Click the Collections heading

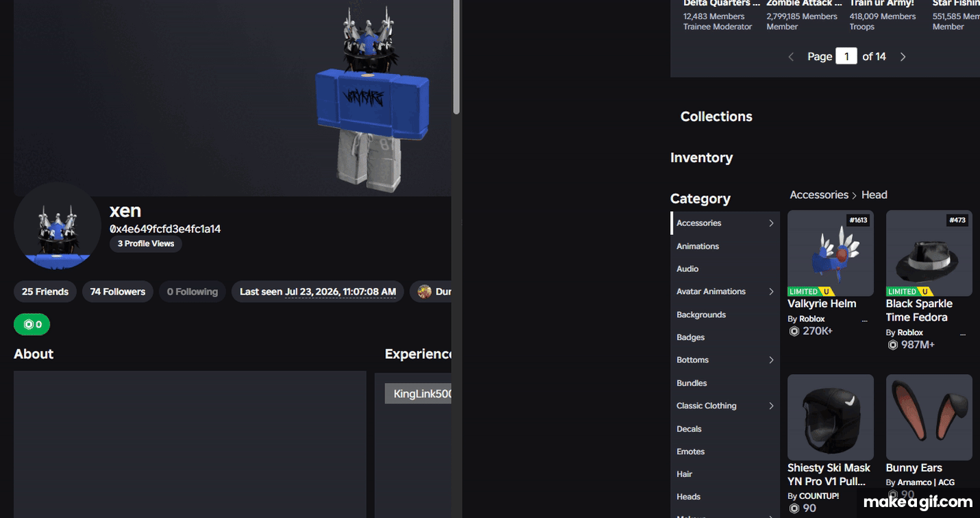pyautogui.click(x=716, y=116)
